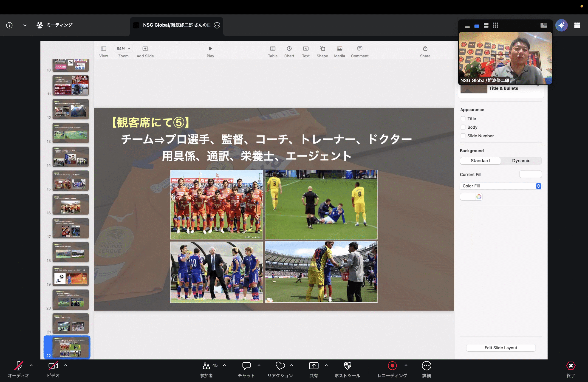
Task: Click the Add Slide icon
Action: tap(145, 49)
